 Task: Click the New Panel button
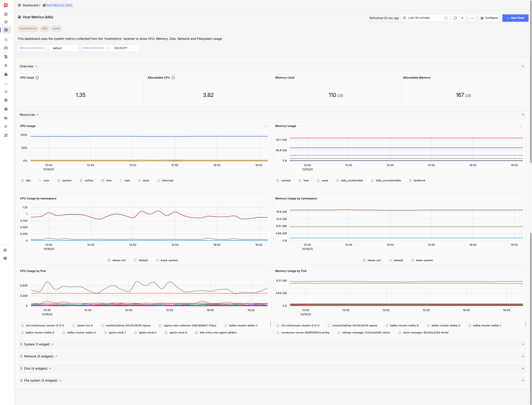point(515,18)
